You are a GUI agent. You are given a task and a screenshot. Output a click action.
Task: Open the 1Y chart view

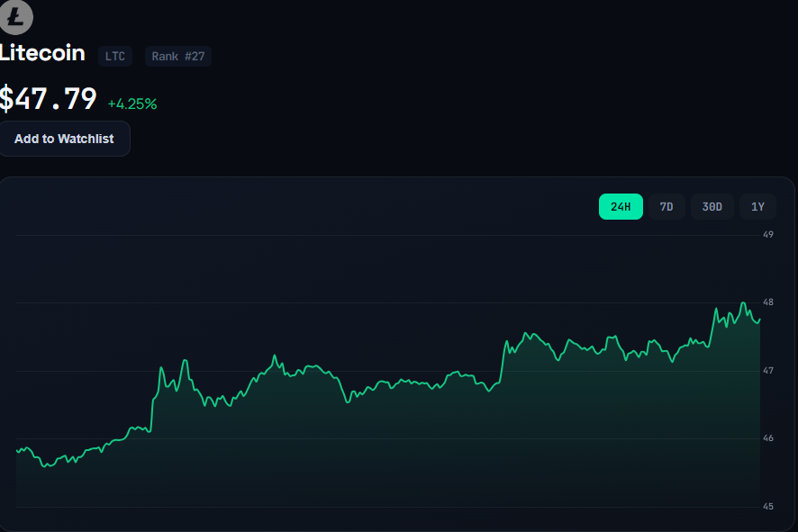[x=757, y=206]
